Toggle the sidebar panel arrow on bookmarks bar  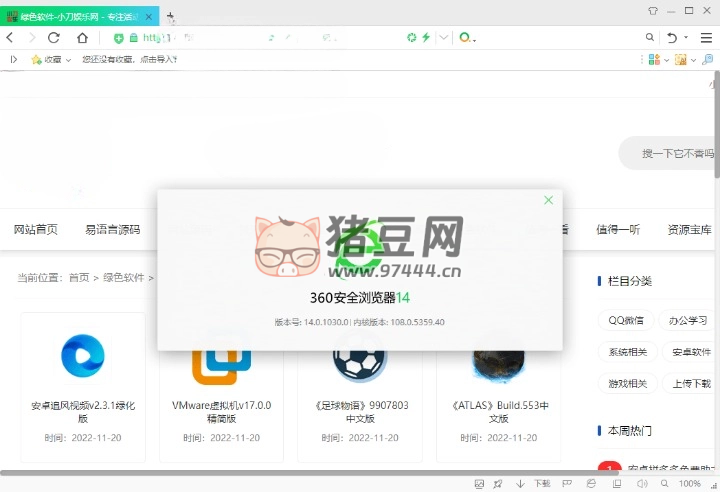(13, 59)
